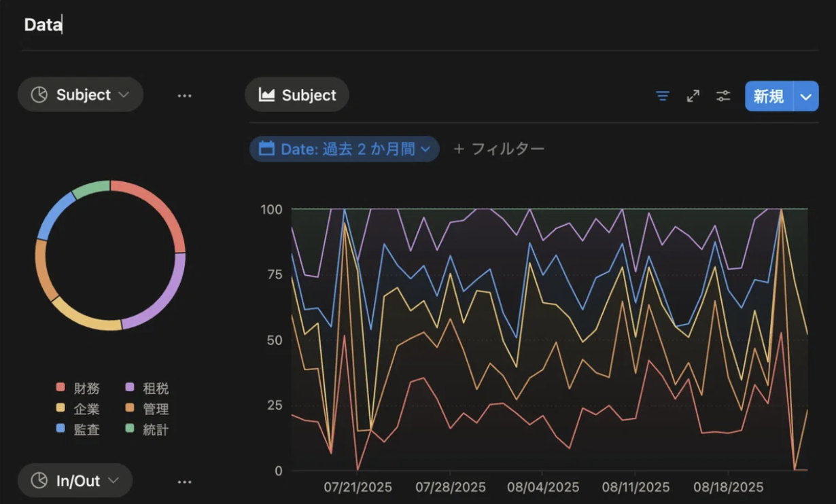836x504 pixels.
Task: Expand the Subject donut view chevron
Action: click(124, 95)
